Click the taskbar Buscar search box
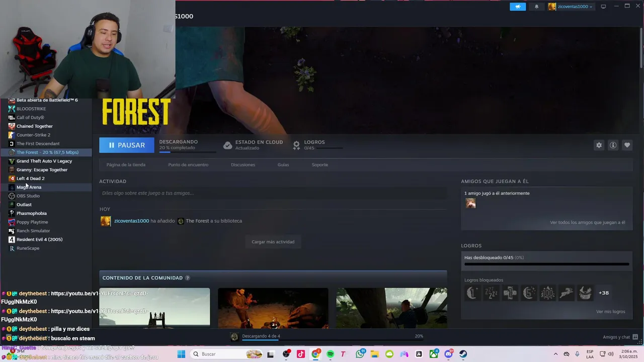 (x=227, y=354)
